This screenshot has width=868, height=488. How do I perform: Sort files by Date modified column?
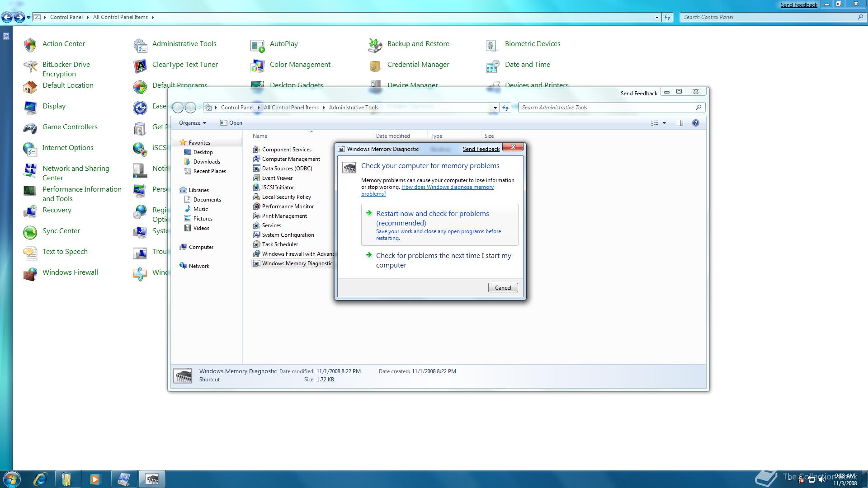click(x=400, y=136)
